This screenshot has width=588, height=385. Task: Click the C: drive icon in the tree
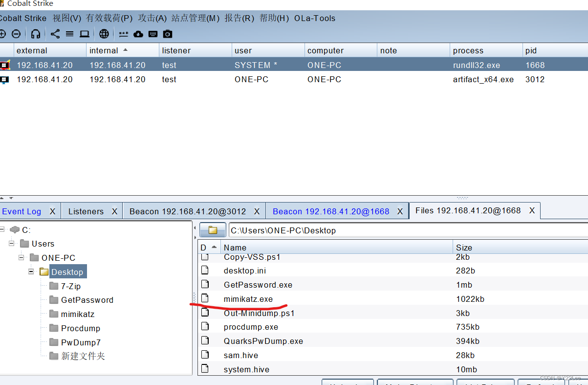tap(15, 229)
